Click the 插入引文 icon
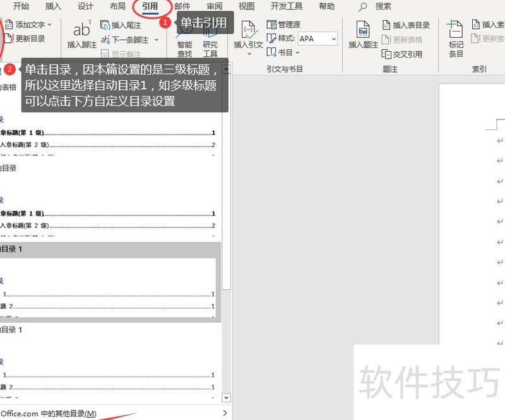Image resolution: width=505 pixels, height=420 pixels. (249, 30)
